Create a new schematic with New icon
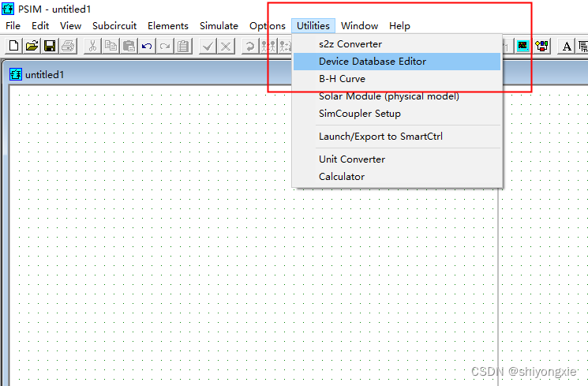588x386 pixels. [x=14, y=46]
